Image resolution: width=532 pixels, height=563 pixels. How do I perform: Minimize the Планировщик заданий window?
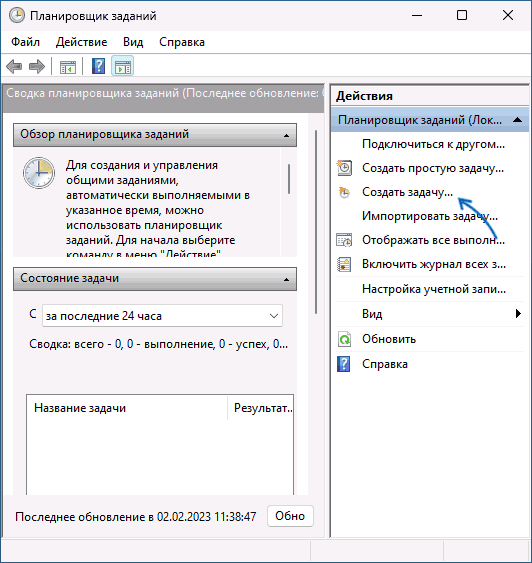(x=417, y=15)
